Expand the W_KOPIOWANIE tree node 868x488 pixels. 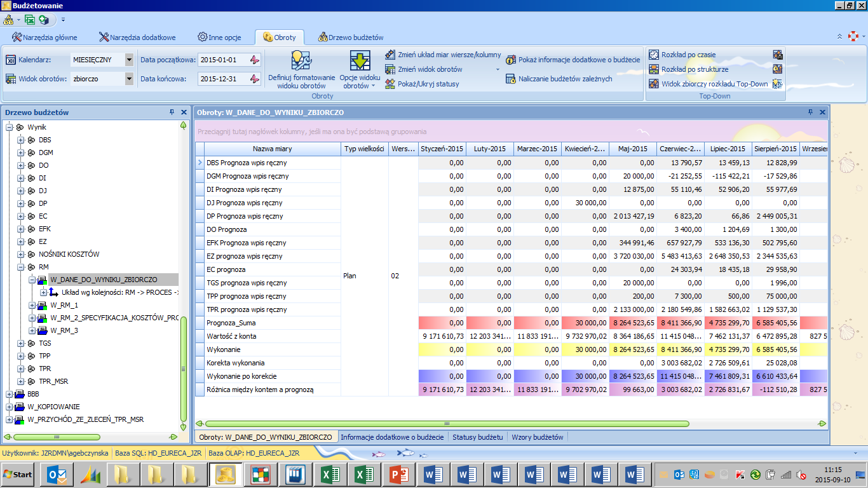point(9,407)
